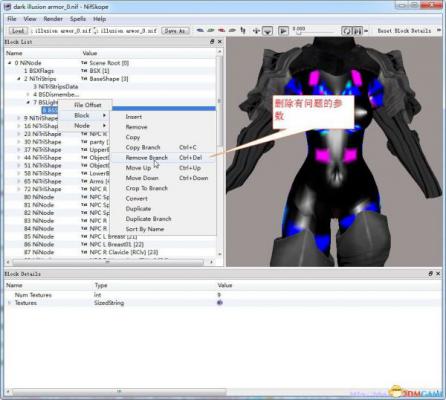This screenshot has width=446, height=400.
Task: Select the 3 NiTriStripsData row
Action: [x=110, y=87]
